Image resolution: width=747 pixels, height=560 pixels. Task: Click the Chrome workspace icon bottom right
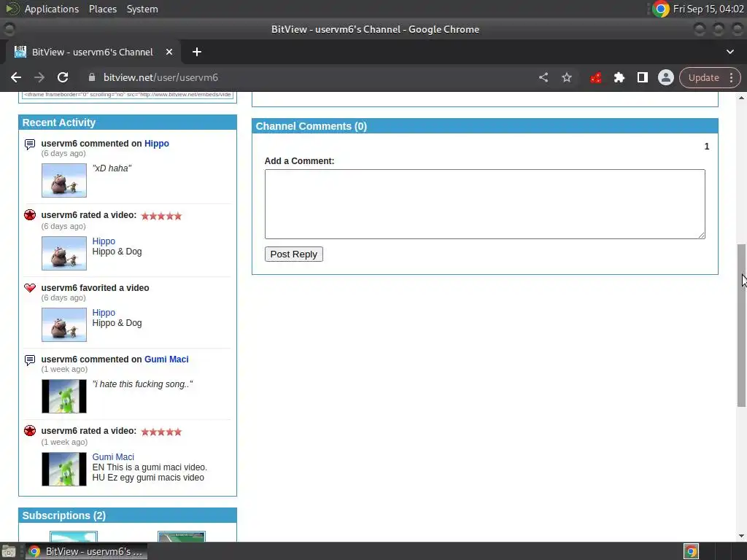691,551
